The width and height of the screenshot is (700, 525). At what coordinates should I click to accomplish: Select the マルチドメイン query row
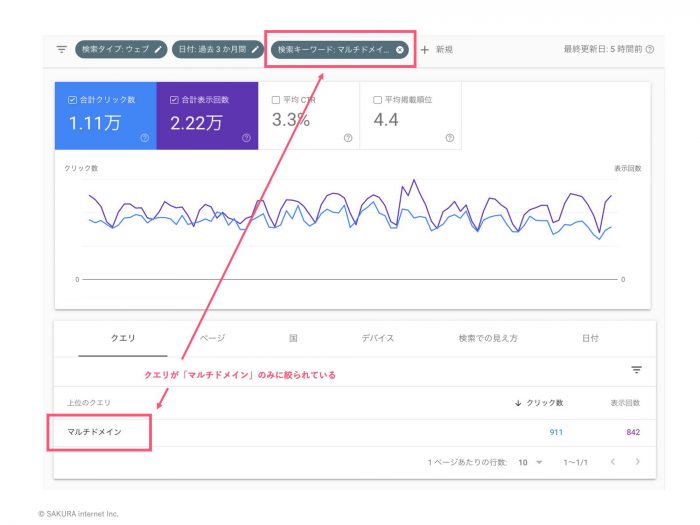355,432
